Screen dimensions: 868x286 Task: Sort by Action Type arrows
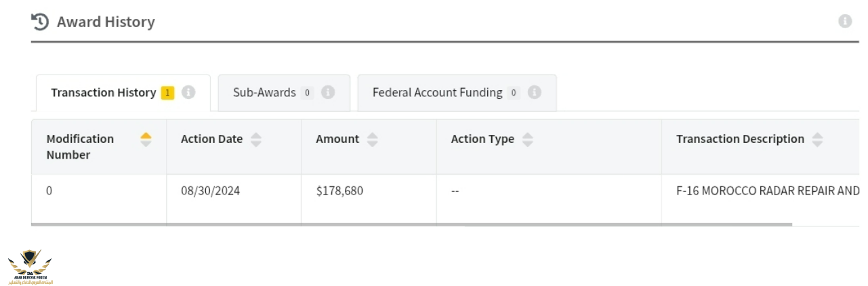point(527,140)
